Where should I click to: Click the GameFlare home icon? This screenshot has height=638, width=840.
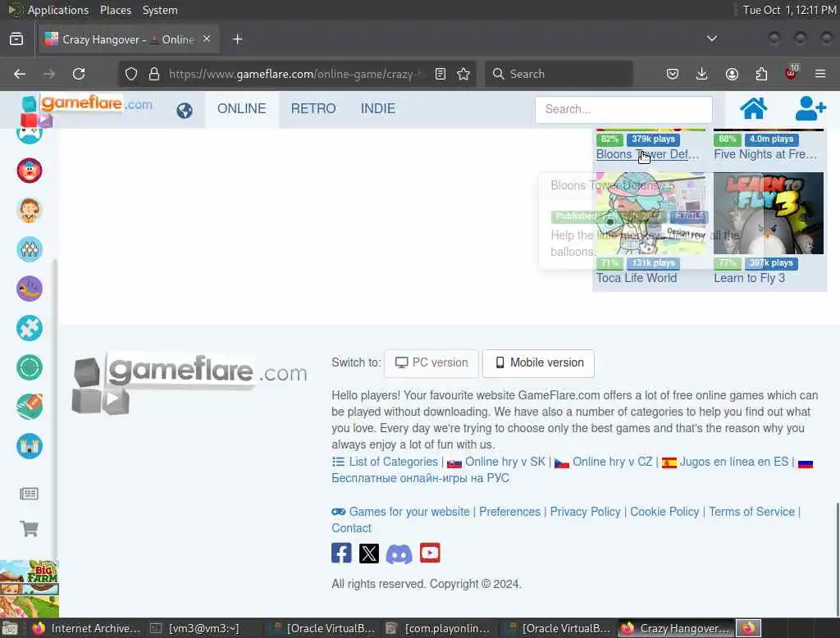(753, 109)
